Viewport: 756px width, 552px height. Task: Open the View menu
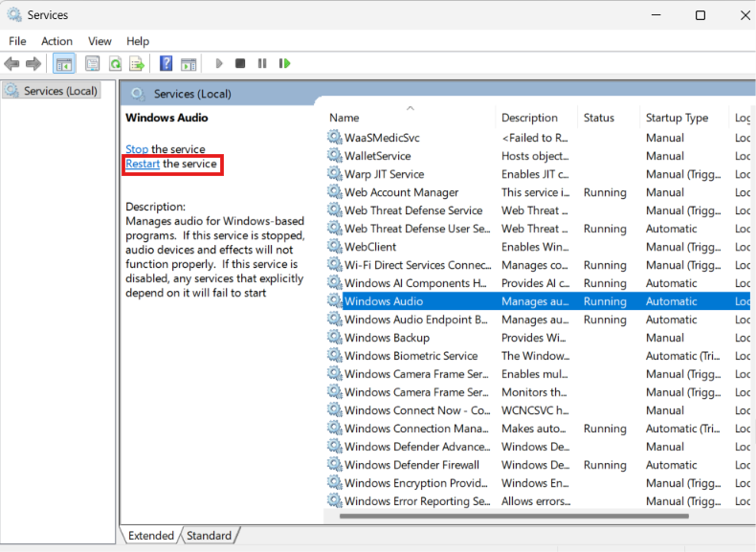100,41
